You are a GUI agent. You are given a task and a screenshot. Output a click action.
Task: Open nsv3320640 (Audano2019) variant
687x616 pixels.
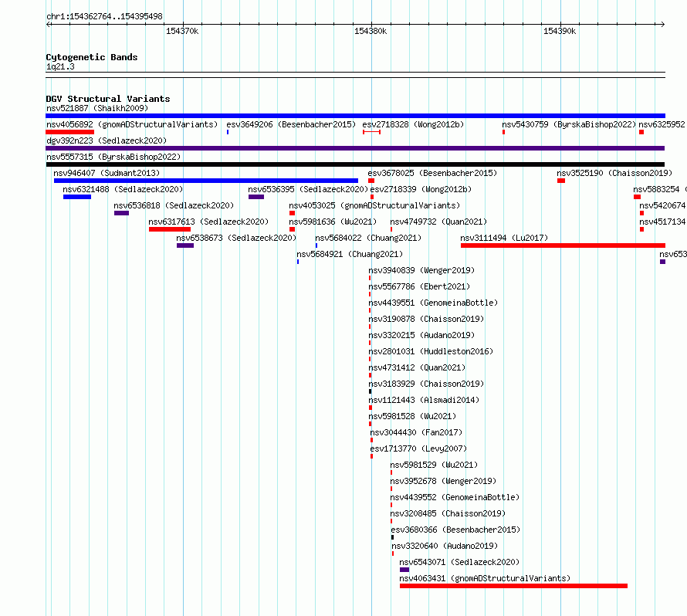tap(445, 546)
